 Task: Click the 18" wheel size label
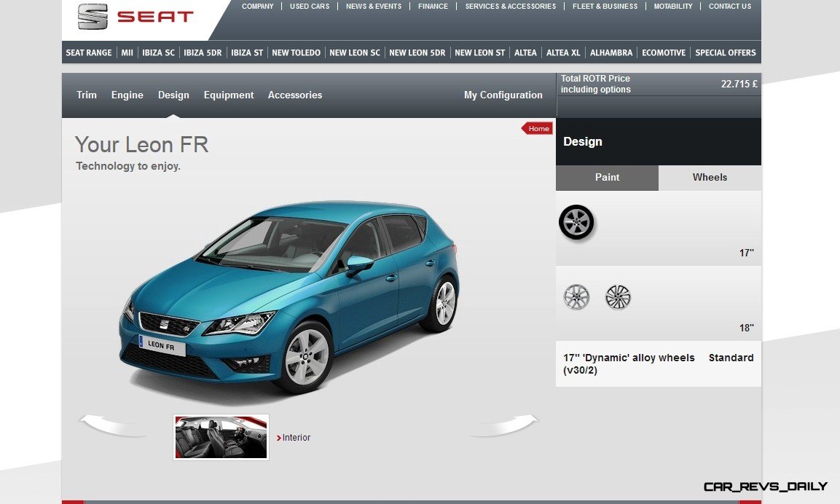(747, 328)
